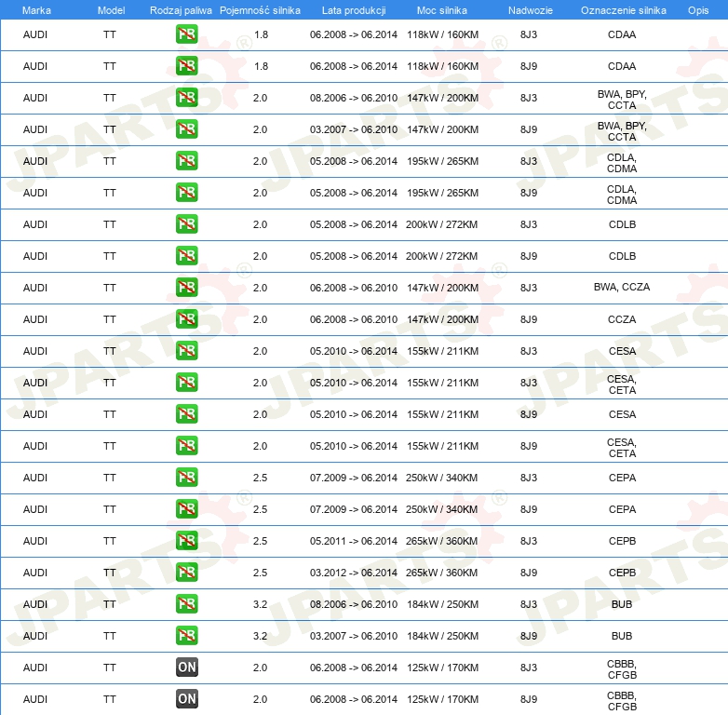Viewport: 728px width, 715px height.
Task: Select petrol icon in 2.5 8J3 CEPA row
Action: (186, 477)
